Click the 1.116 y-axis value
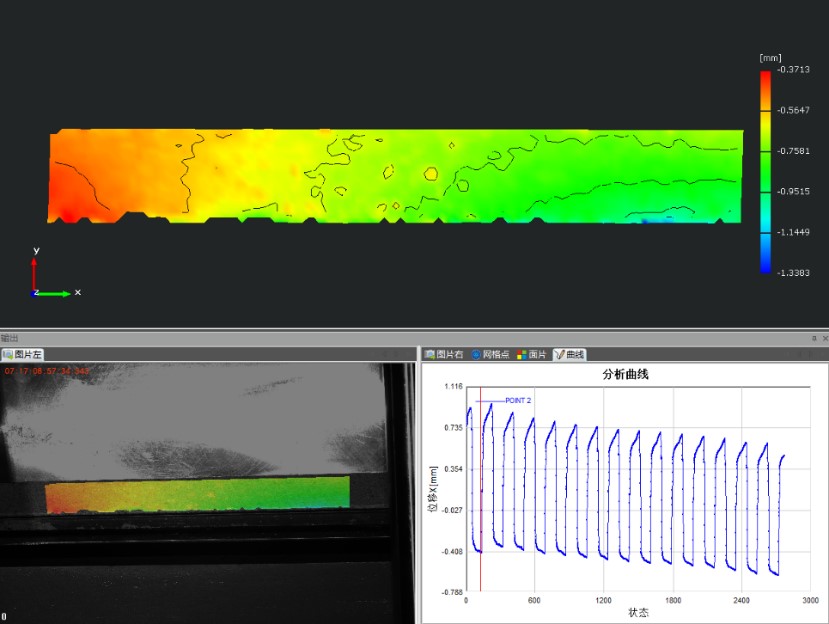 (x=453, y=387)
